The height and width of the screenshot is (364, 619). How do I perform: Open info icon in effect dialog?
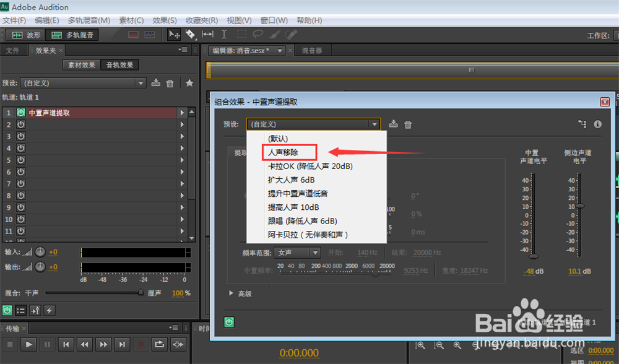pos(598,124)
